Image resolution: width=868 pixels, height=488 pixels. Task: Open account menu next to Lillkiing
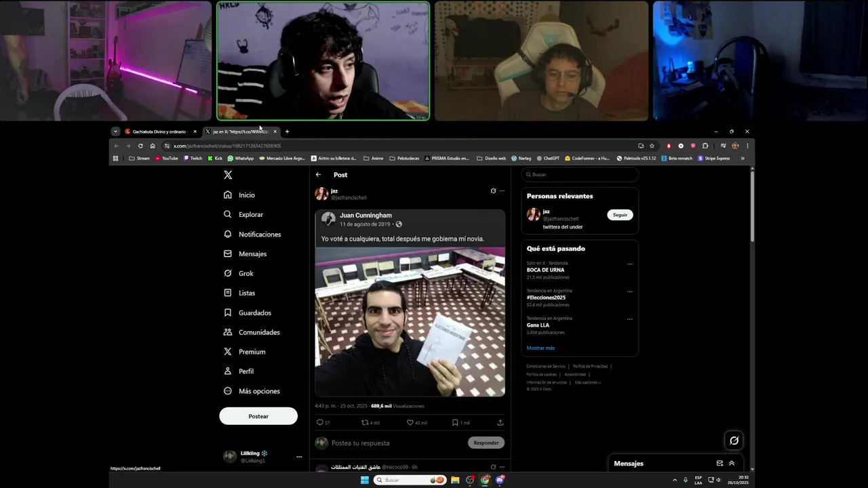(299, 457)
